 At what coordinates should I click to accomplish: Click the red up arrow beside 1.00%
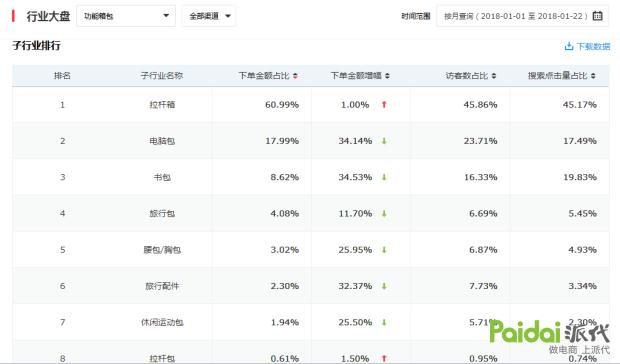(x=384, y=105)
